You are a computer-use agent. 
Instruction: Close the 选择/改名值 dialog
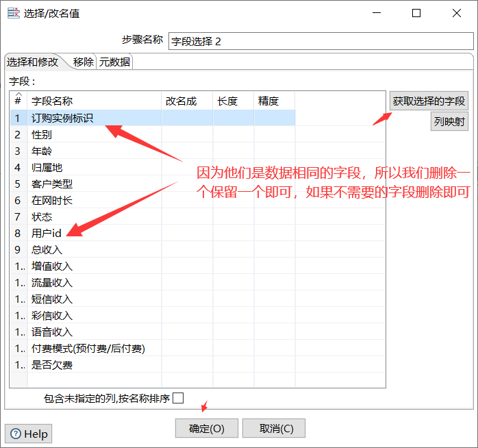tap(457, 13)
